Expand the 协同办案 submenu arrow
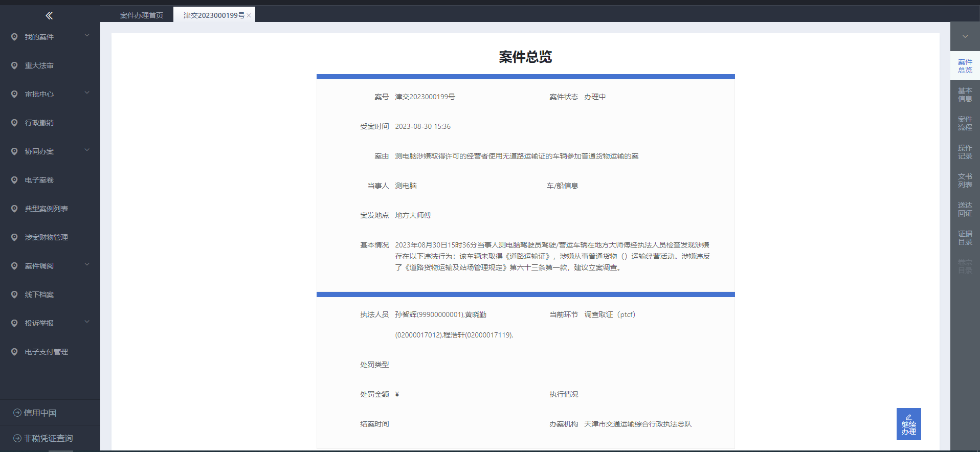980x452 pixels. (x=87, y=150)
